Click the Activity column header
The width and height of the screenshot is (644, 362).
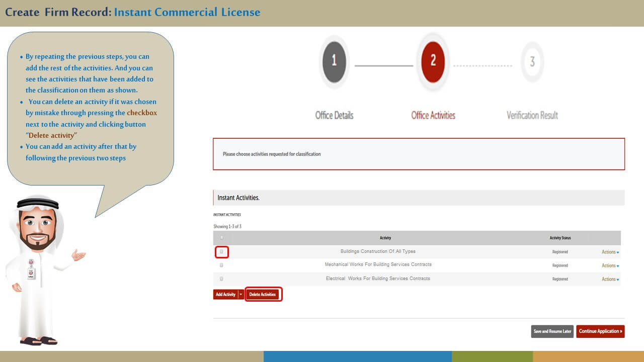pyautogui.click(x=385, y=238)
